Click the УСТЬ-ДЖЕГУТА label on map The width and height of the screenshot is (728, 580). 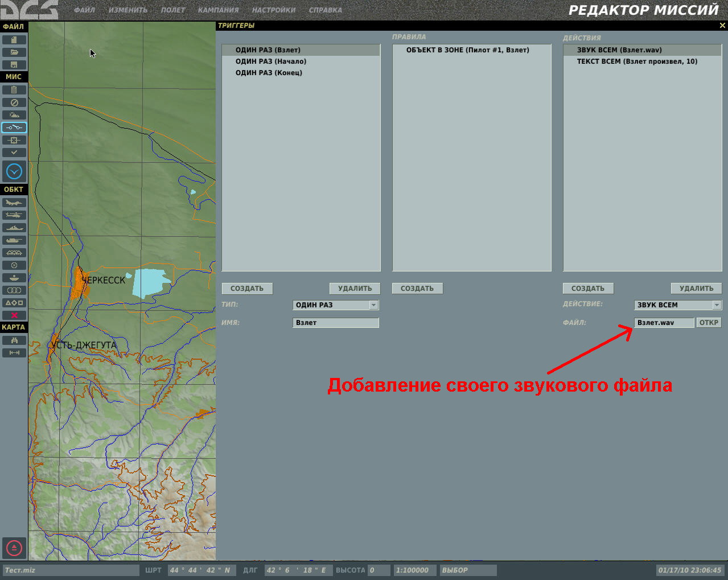[x=84, y=345]
